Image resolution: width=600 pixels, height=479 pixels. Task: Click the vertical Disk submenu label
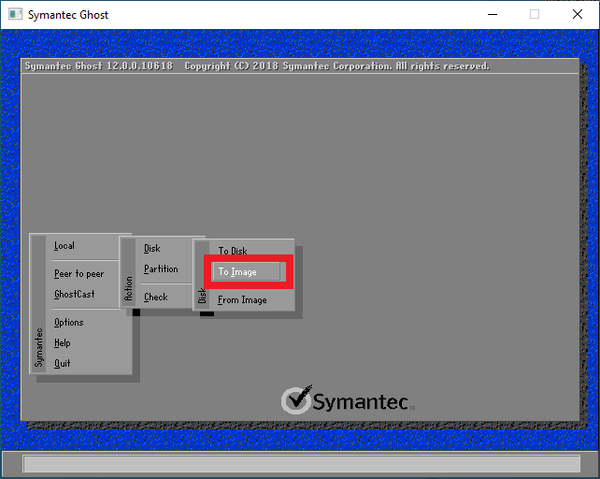pos(202,296)
